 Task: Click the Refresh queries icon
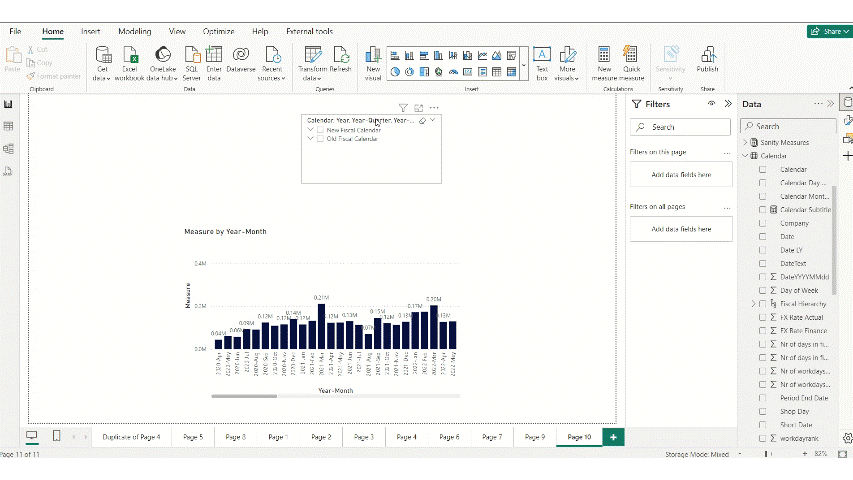click(x=340, y=56)
